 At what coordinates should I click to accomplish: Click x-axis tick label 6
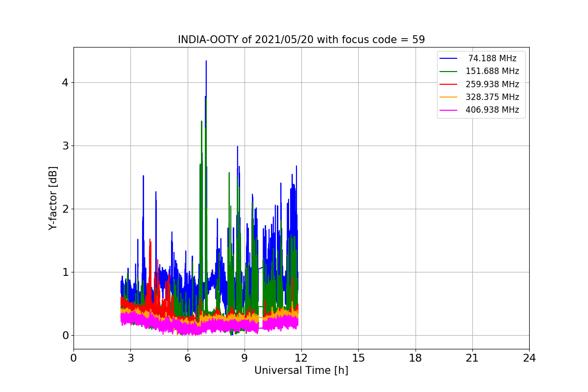(187, 358)
